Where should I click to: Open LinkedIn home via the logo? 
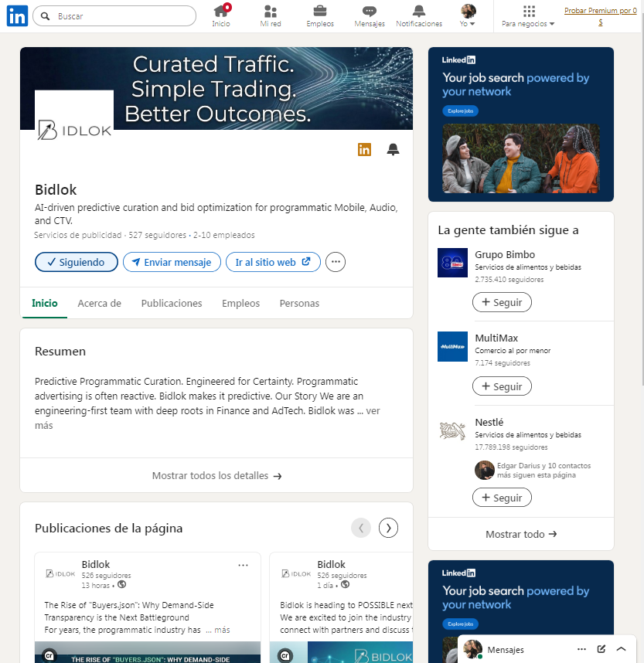17,16
